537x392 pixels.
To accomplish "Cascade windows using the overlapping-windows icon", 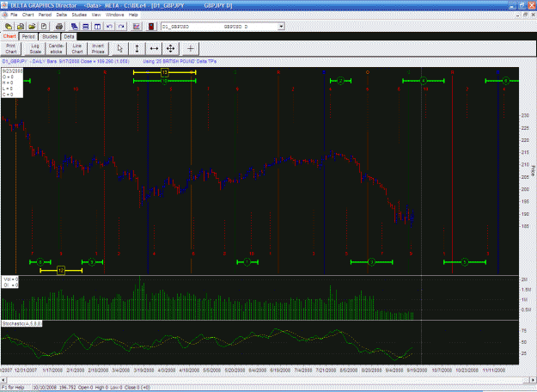I will (x=74, y=27).
